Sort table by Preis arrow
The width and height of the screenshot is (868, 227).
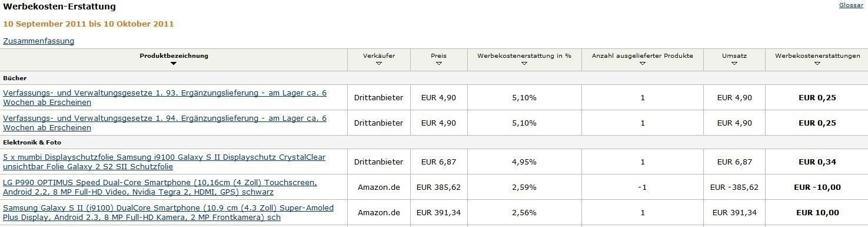pos(438,64)
